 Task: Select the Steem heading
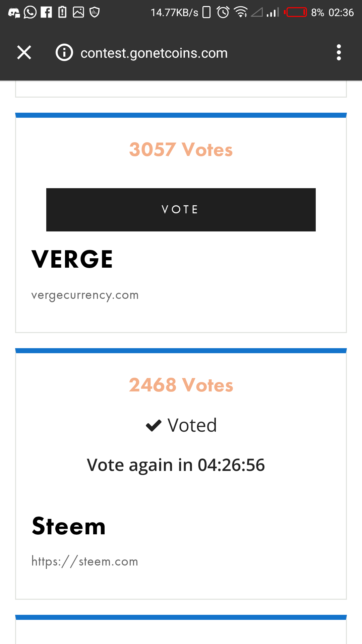coord(69,526)
